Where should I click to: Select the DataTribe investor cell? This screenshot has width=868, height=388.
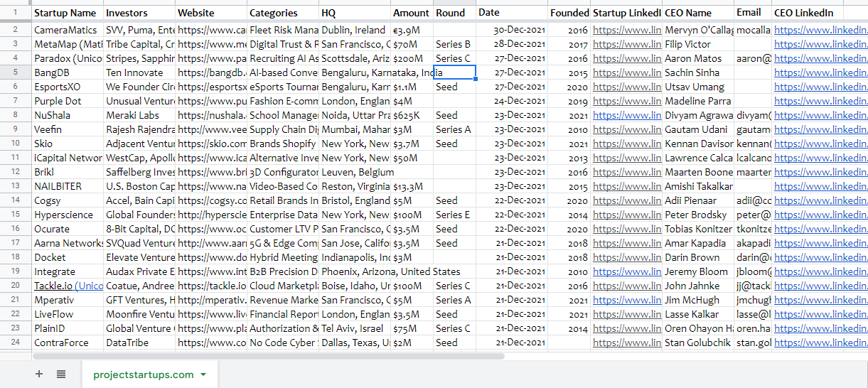tap(139, 343)
